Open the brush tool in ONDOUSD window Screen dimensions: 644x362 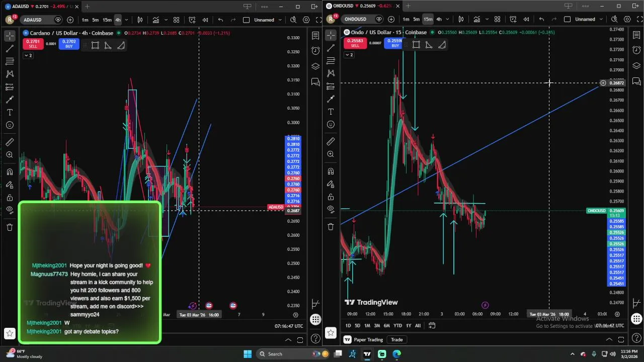click(x=331, y=99)
